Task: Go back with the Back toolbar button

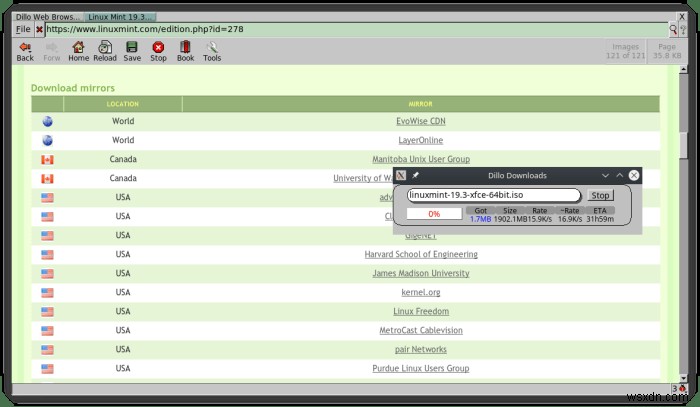Action: pos(25,52)
